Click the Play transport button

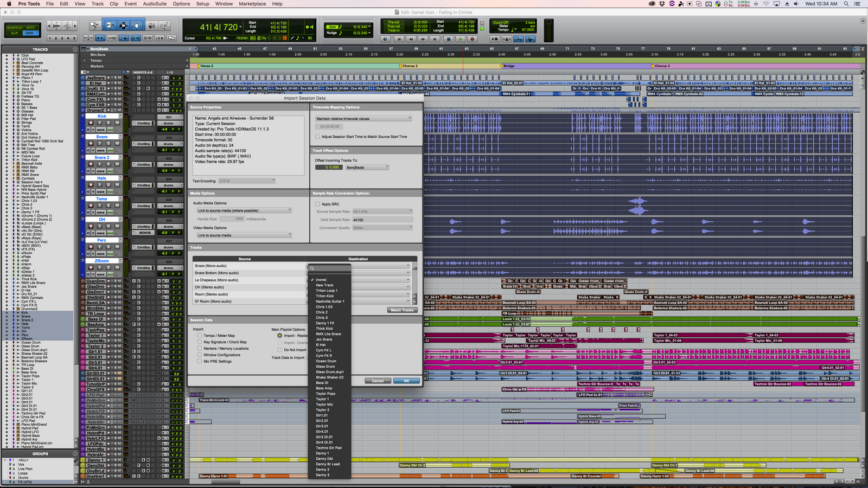[x=461, y=38]
